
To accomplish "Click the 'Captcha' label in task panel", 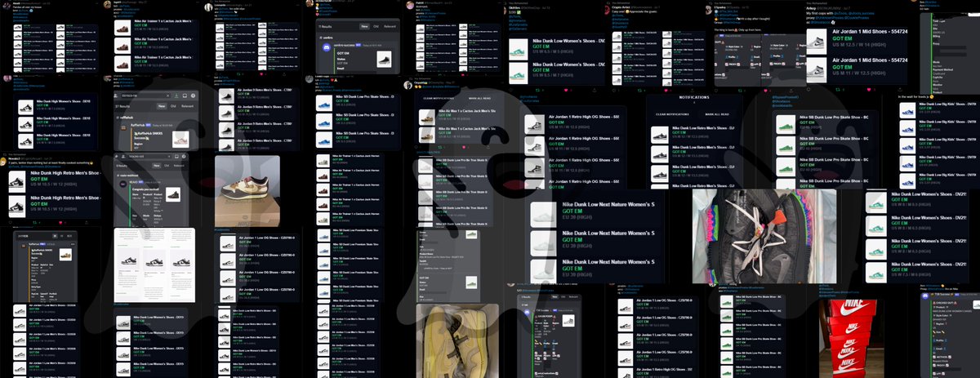I will pyautogui.click(x=938, y=78).
